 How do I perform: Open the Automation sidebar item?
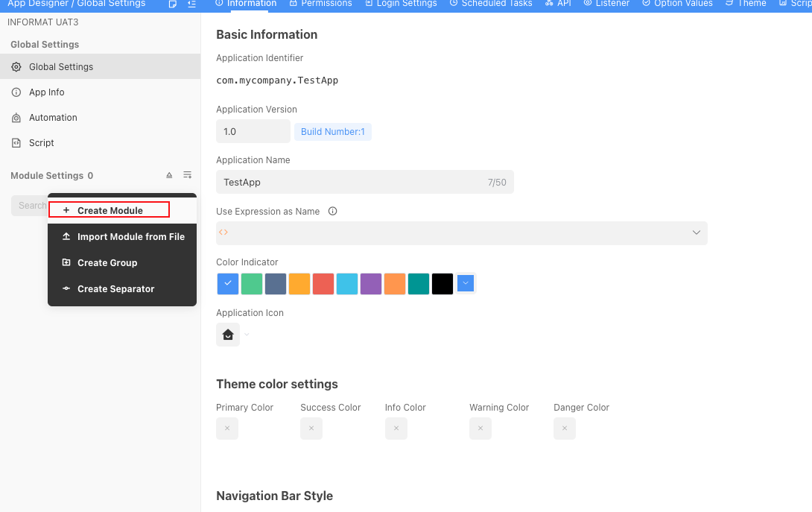coord(53,118)
